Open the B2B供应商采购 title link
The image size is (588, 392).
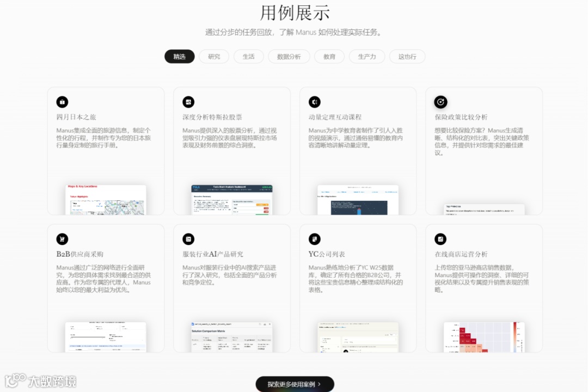[80, 254]
